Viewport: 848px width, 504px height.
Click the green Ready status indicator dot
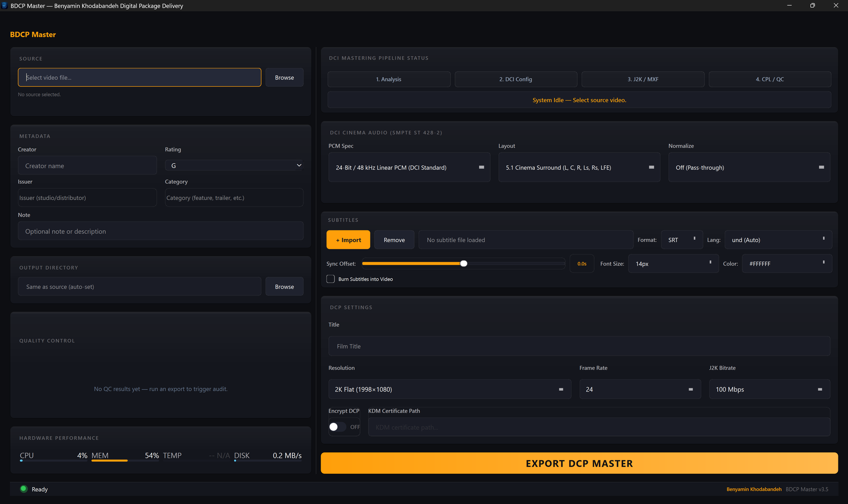point(23,489)
